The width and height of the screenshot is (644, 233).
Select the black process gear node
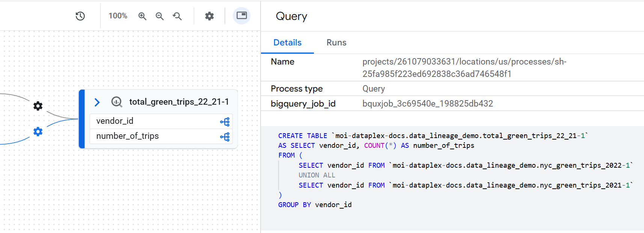coord(38,106)
